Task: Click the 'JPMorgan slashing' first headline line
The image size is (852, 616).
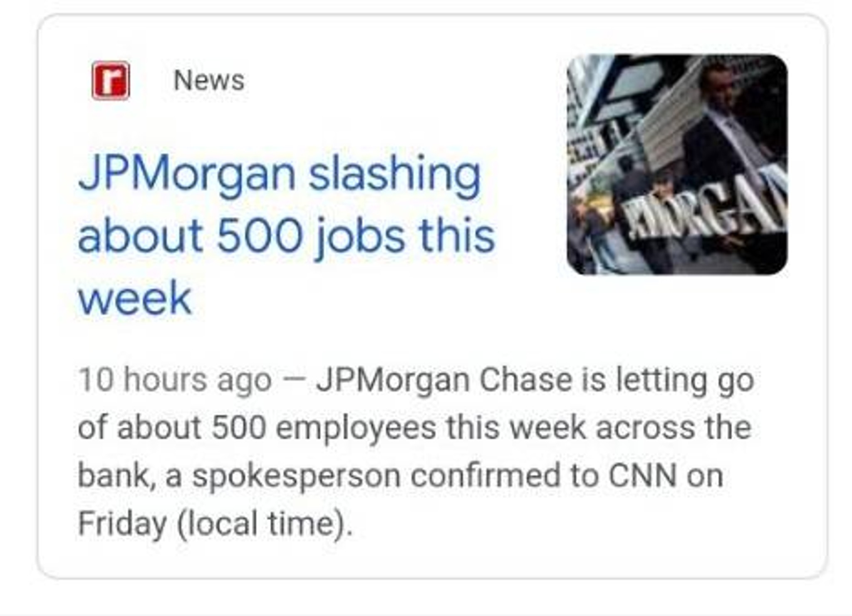Action: point(279,173)
